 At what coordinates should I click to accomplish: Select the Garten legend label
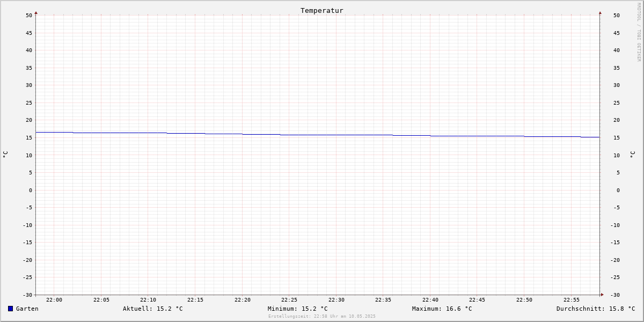tap(27, 309)
